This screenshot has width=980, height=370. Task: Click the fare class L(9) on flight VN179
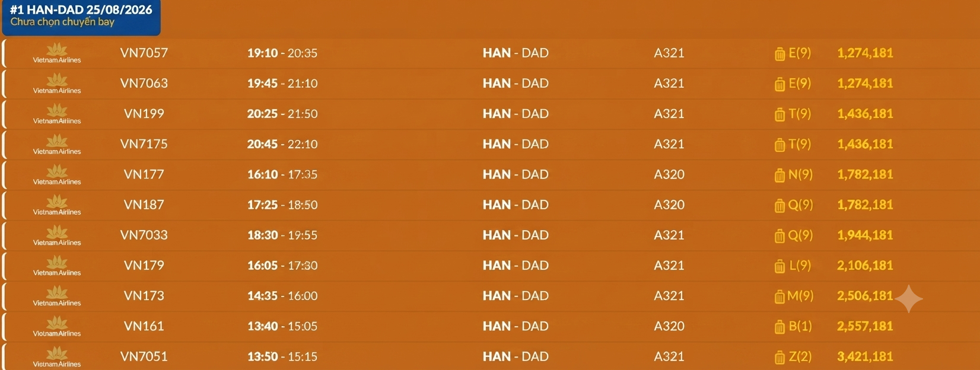[x=800, y=265]
